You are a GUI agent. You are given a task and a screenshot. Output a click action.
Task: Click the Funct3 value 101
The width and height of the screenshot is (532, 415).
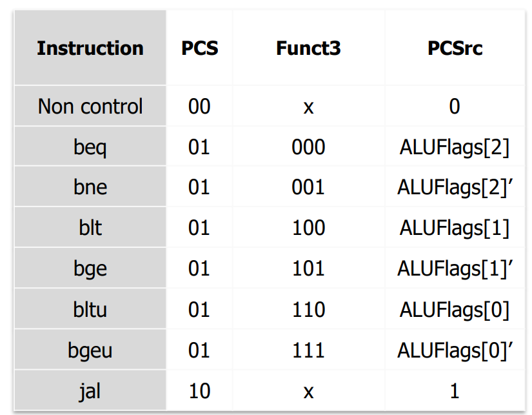click(308, 268)
